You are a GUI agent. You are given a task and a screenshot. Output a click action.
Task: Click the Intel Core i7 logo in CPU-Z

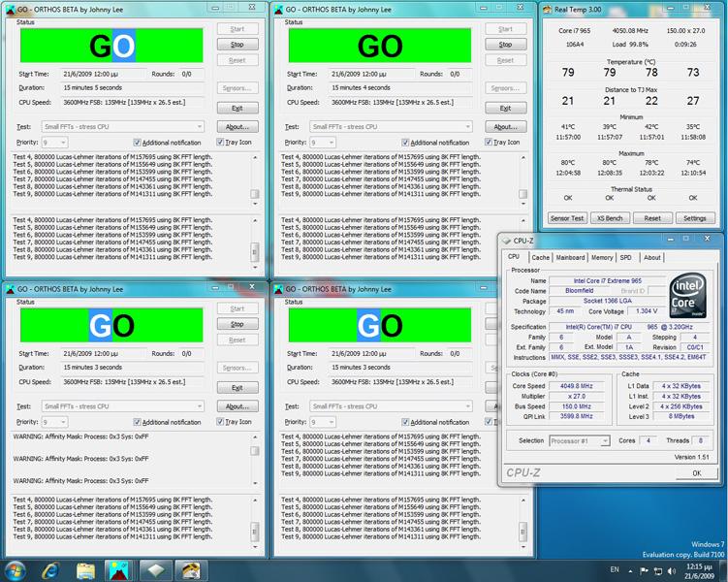click(x=687, y=296)
